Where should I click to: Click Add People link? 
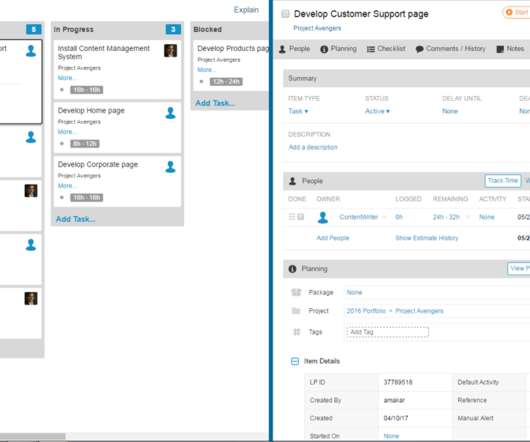pos(333,238)
